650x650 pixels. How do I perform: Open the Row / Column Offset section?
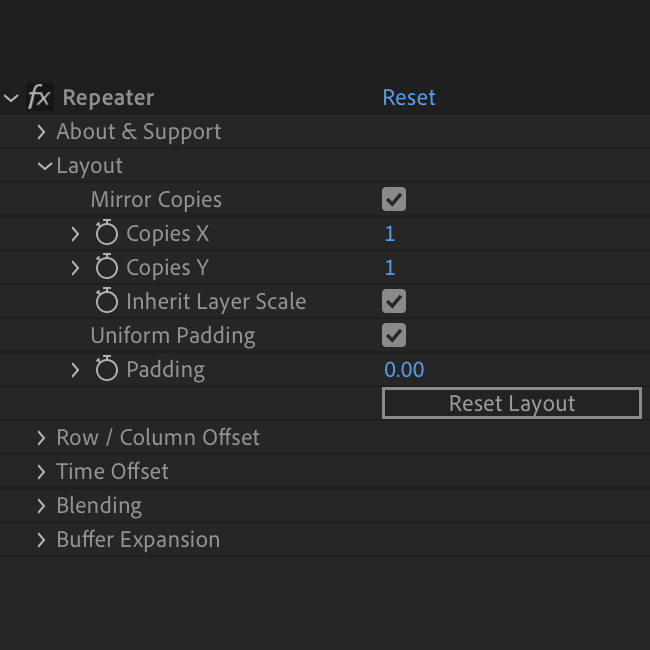click(x=42, y=438)
